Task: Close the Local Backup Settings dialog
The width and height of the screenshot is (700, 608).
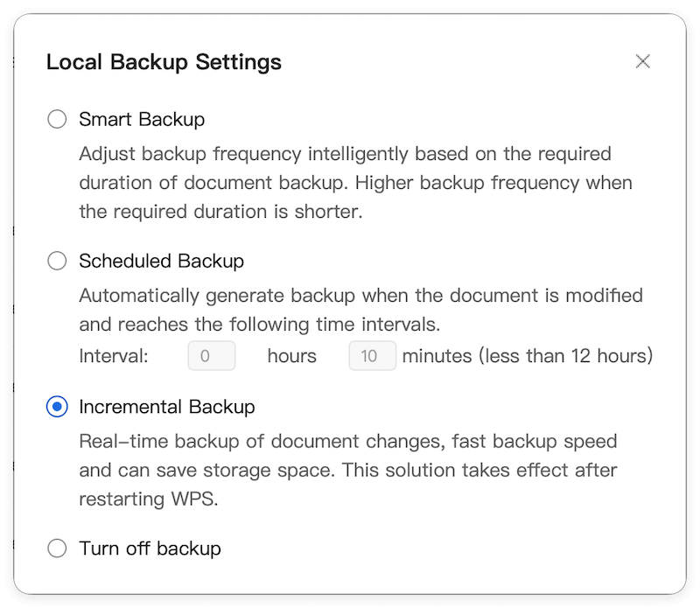Action: click(x=642, y=62)
